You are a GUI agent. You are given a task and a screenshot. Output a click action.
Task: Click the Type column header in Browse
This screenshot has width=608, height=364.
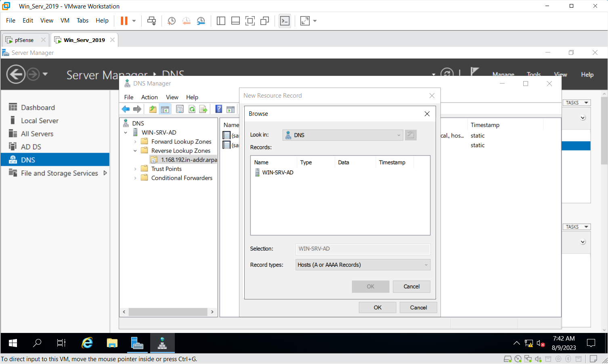(x=306, y=162)
